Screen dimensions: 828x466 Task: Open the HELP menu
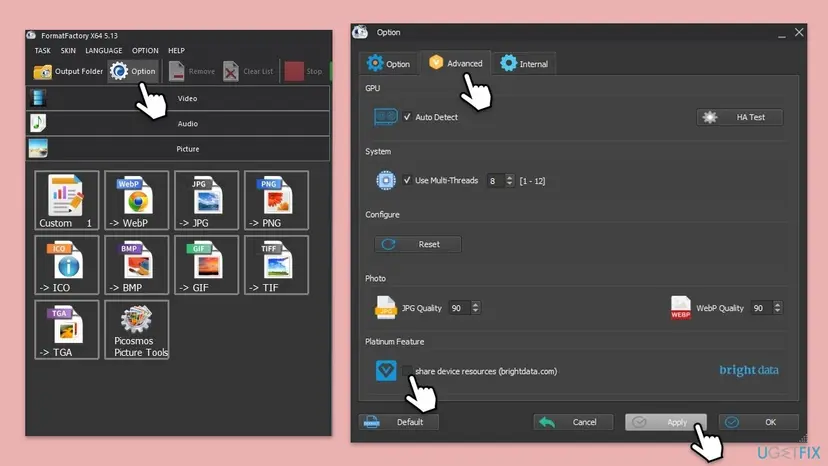(x=176, y=51)
